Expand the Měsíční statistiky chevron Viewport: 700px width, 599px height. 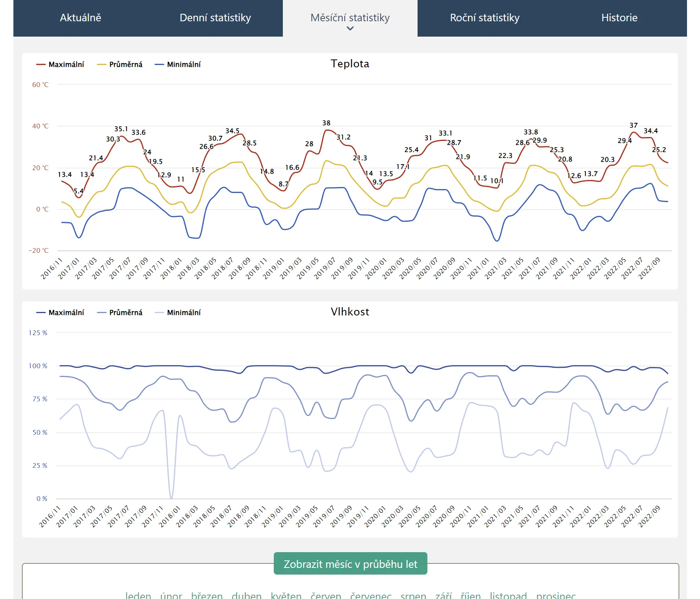coord(350,28)
